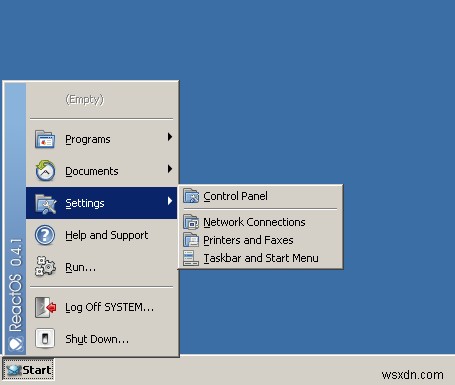Image resolution: width=455 pixels, height=385 pixels.
Task: Select the Settings menu entry
Action: tap(101, 203)
